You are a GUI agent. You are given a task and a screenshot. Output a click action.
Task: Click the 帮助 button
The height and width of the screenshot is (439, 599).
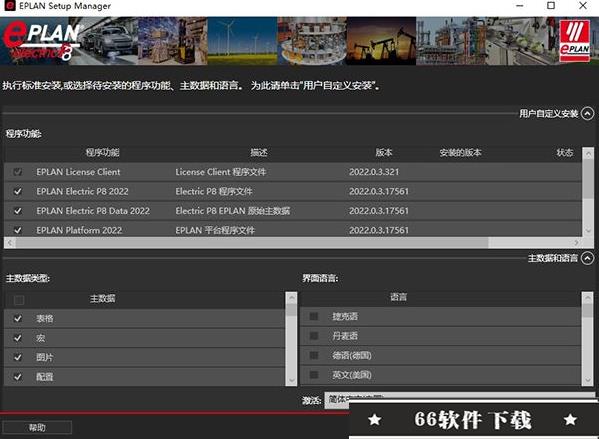tap(37, 428)
